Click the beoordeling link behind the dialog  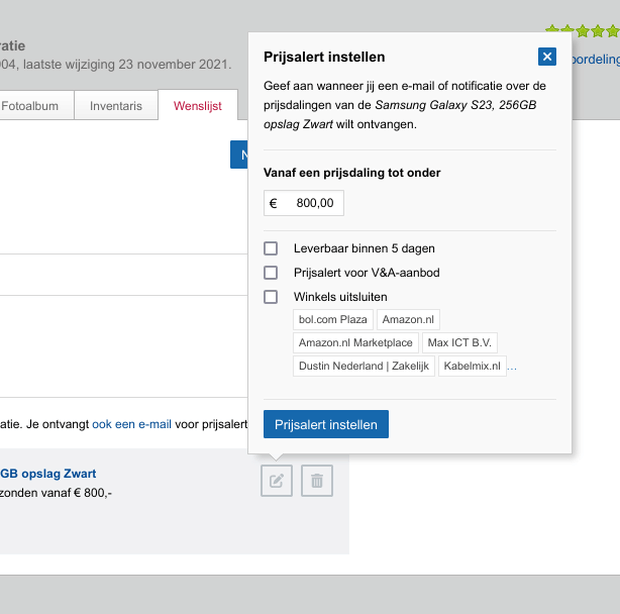[x=595, y=59]
